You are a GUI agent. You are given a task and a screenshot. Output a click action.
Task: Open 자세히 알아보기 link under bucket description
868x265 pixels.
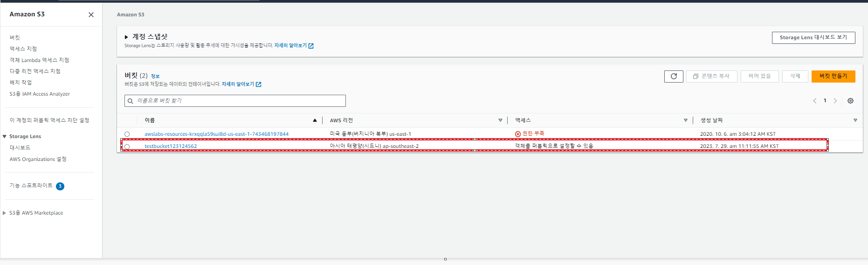[x=238, y=84]
